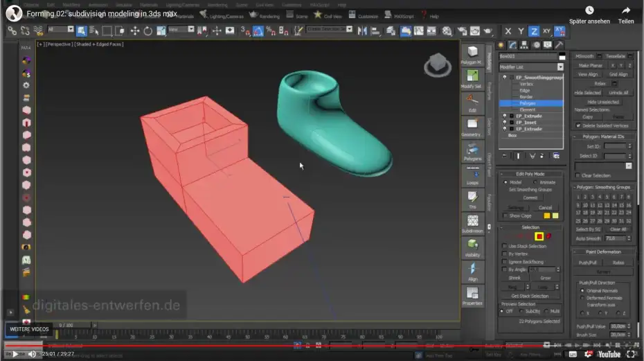Collapse the Paint Deformation rollout
This screenshot has height=361, width=644.
tap(603, 252)
